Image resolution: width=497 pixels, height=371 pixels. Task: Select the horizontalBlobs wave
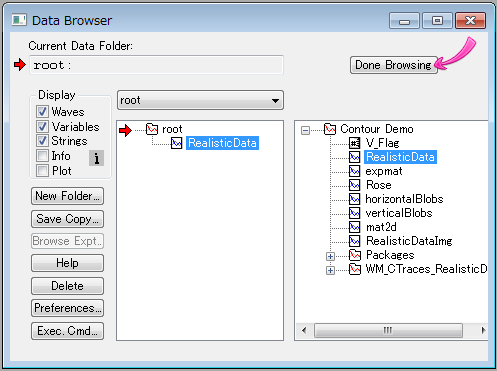[404, 199]
